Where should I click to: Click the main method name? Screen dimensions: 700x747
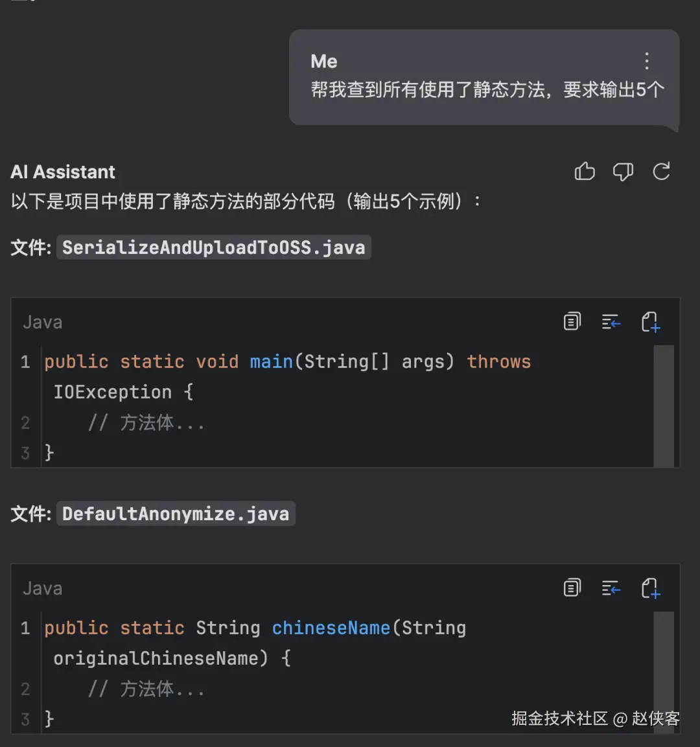click(x=271, y=362)
